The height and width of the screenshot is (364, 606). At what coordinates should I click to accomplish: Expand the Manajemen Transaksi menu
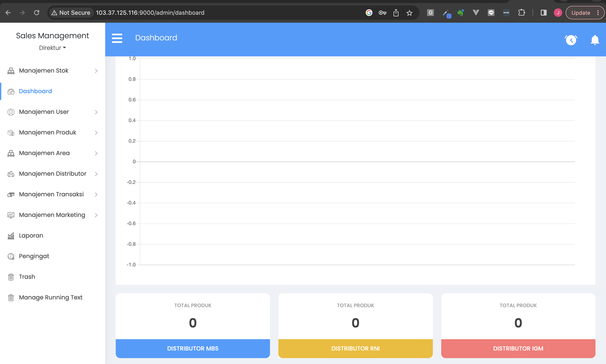point(51,194)
